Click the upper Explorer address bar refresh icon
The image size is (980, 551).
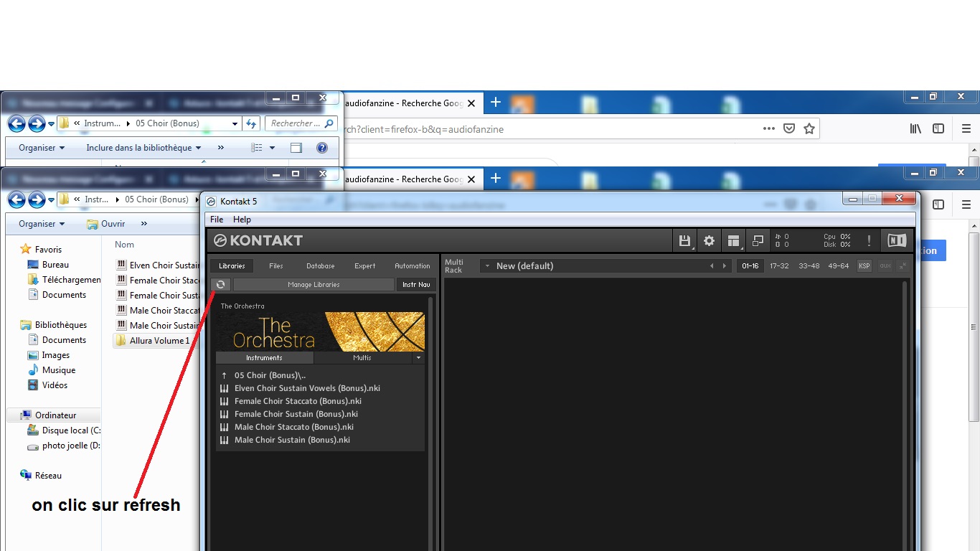[x=251, y=123]
